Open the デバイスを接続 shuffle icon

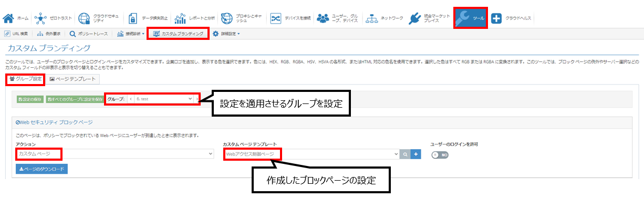coord(276,18)
